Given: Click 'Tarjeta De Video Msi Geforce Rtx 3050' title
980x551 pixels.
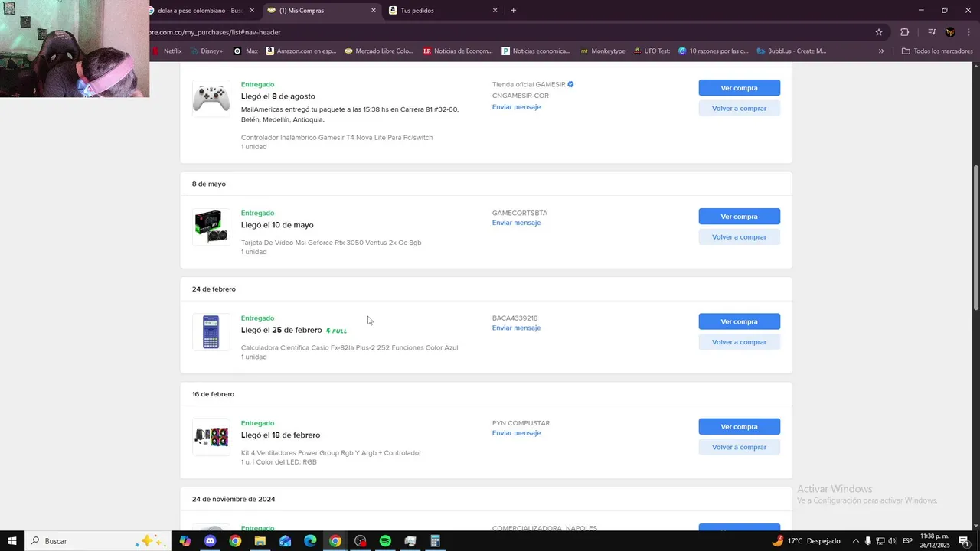Looking at the screenshot, I should tap(331, 243).
